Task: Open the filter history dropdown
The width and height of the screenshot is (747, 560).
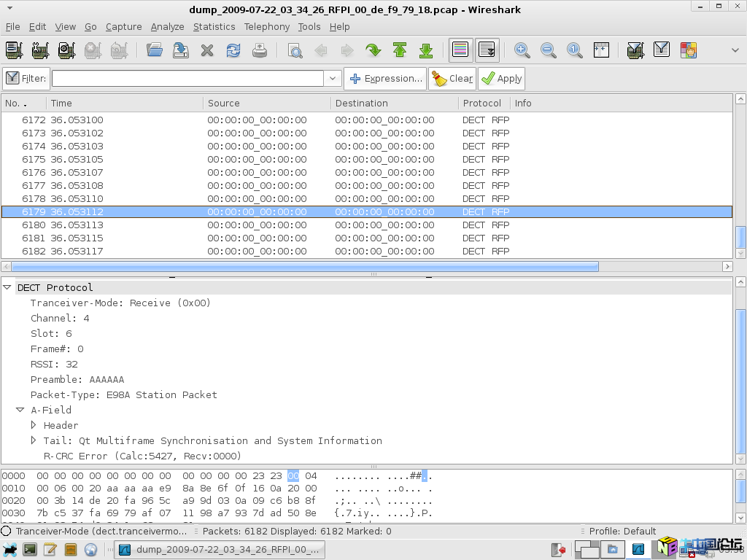Action: point(333,79)
